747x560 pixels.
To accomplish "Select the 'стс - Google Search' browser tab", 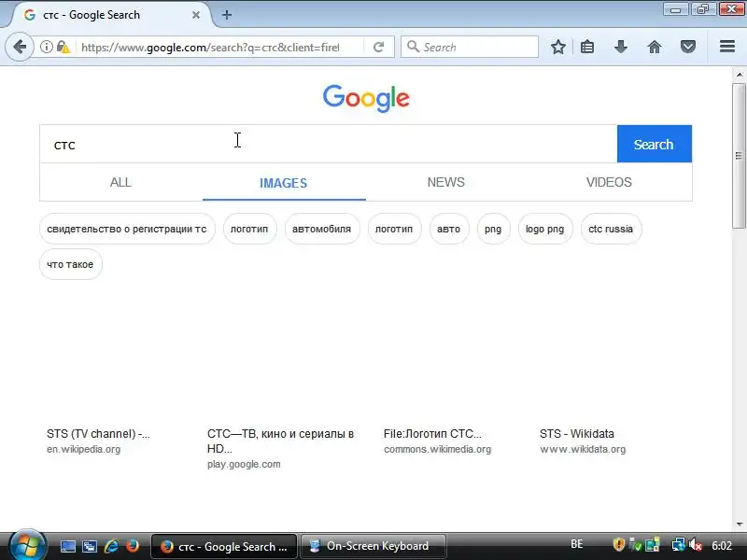I will [x=109, y=15].
